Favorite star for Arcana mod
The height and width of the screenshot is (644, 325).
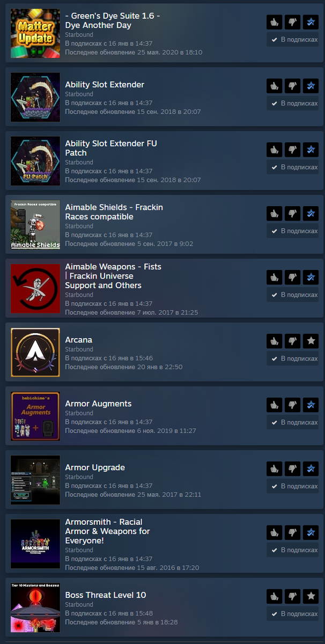point(311,341)
